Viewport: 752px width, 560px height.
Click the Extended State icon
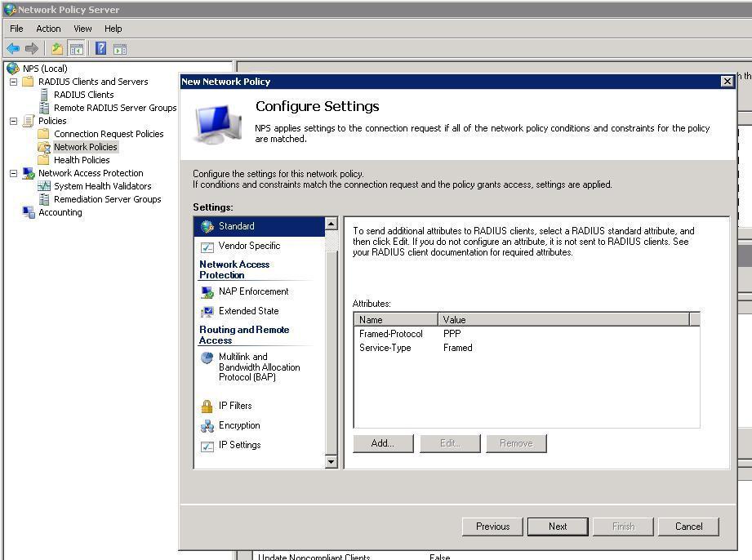click(x=207, y=312)
